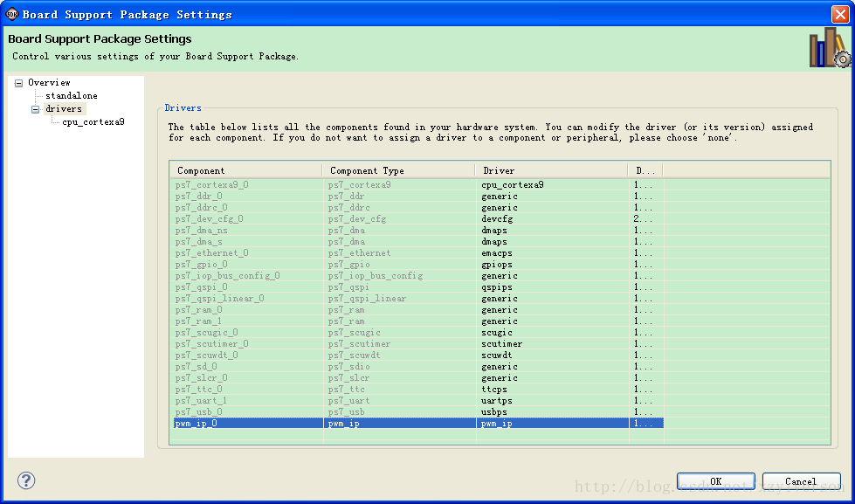Collapse the Overview tree node
Screen dimensions: 855x504
pyautogui.click(x=18, y=83)
